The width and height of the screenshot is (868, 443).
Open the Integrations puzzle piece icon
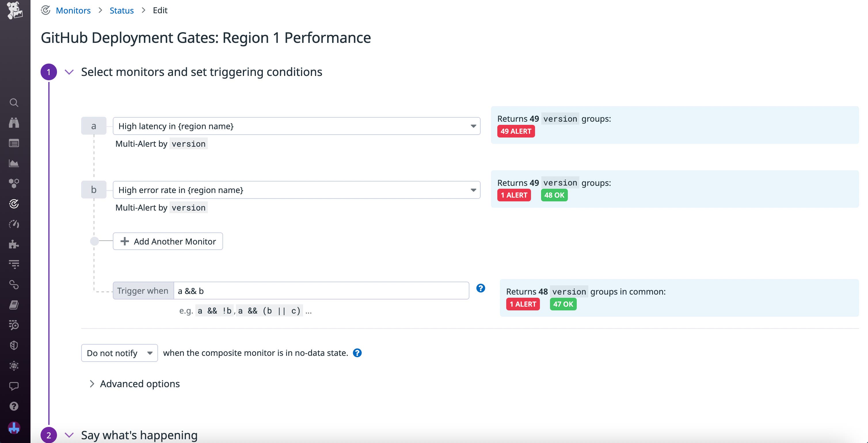tap(14, 244)
